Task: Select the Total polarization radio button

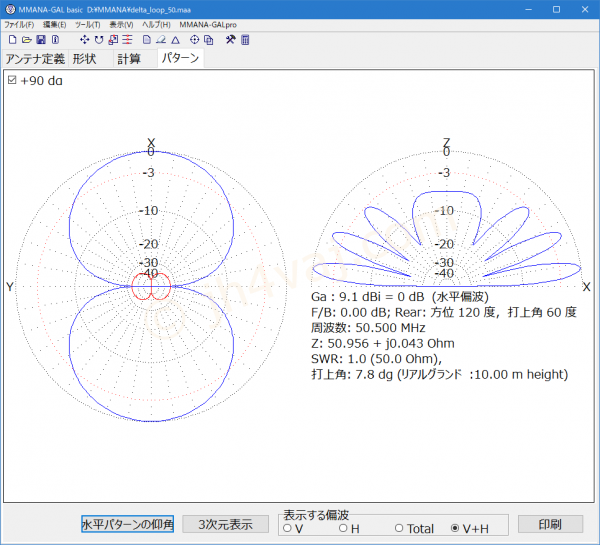Action: [x=399, y=528]
